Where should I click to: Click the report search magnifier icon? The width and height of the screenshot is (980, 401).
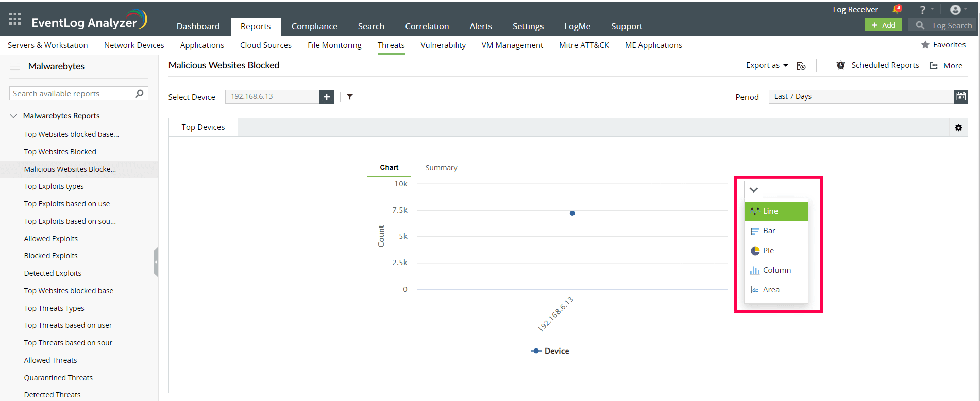tap(139, 93)
